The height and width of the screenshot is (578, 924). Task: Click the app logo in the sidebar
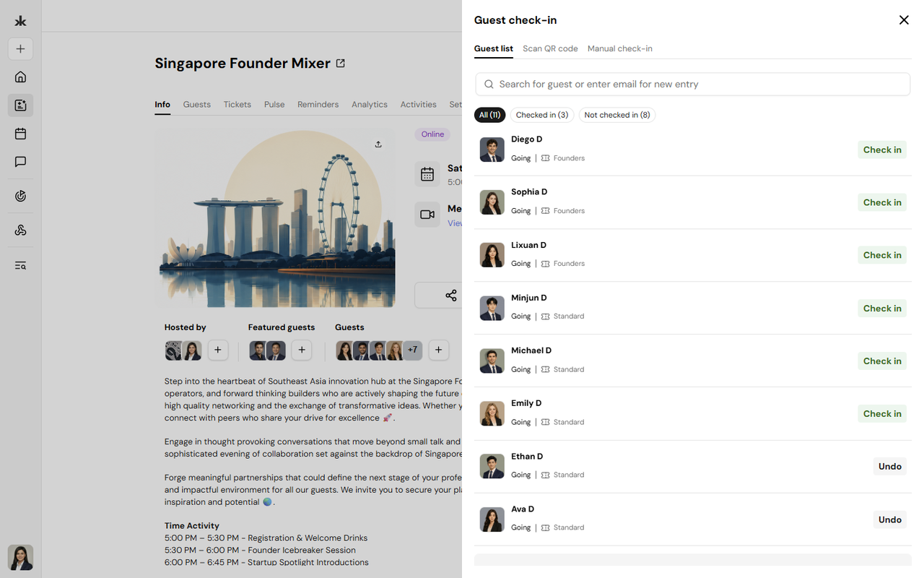[20, 21]
